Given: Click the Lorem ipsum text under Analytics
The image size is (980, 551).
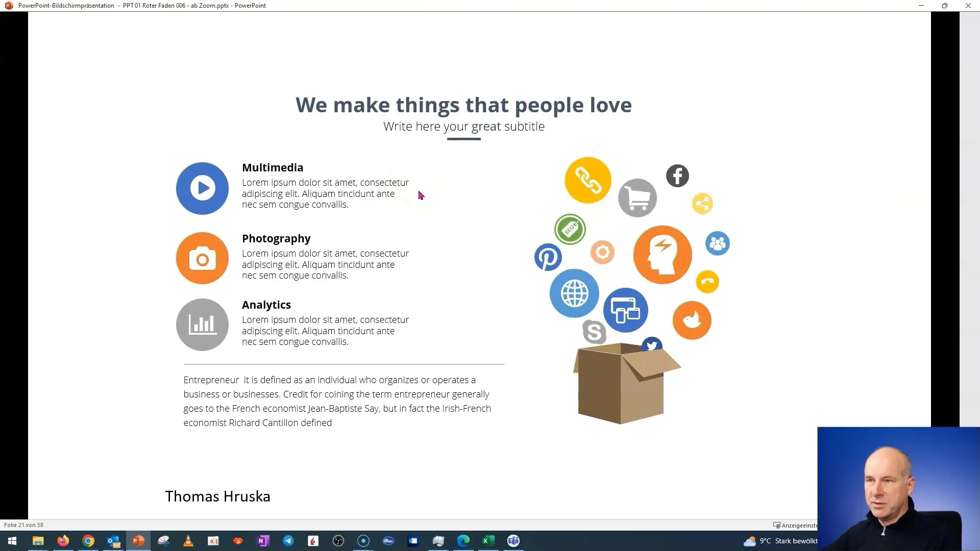Looking at the screenshot, I should tap(325, 331).
